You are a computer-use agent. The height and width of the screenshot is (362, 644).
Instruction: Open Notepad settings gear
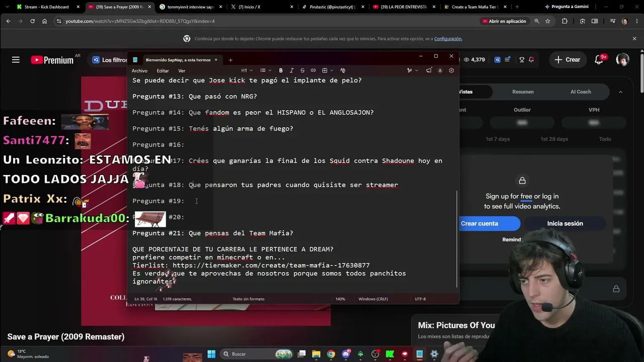[x=451, y=70]
